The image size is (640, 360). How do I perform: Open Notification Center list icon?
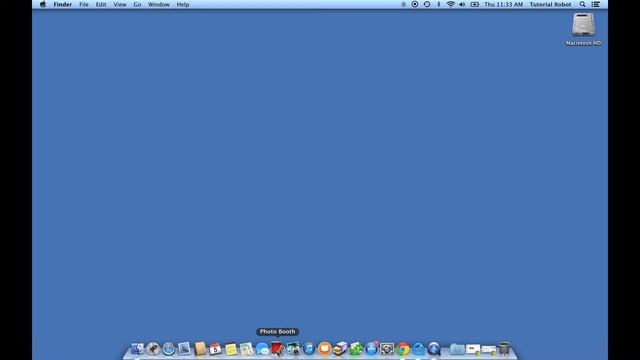(x=596, y=4)
